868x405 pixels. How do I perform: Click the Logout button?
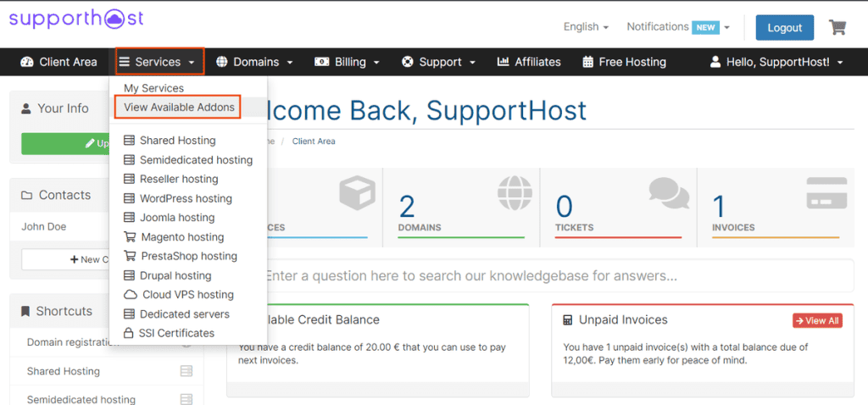[784, 28]
